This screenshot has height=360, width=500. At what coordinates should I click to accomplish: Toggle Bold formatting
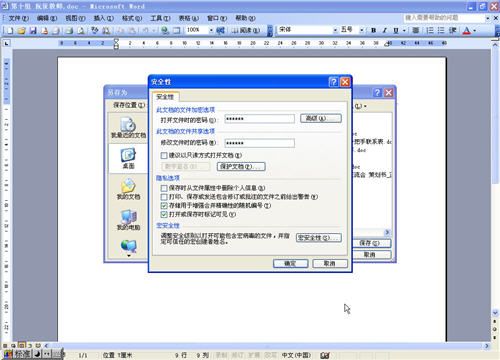click(x=374, y=30)
